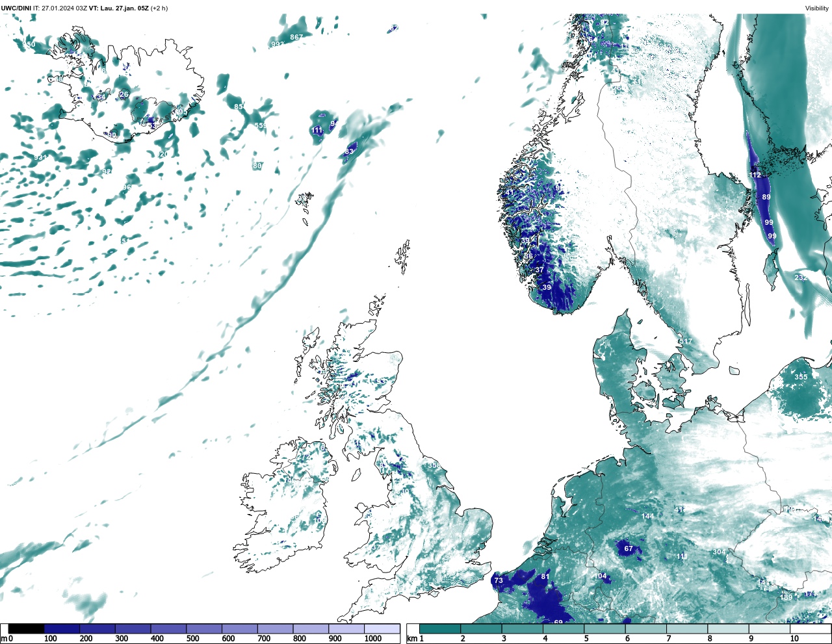Click the 900–1000 m pale lavender swatch
Viewport: 832px width, 644px height.
[346, 629]
